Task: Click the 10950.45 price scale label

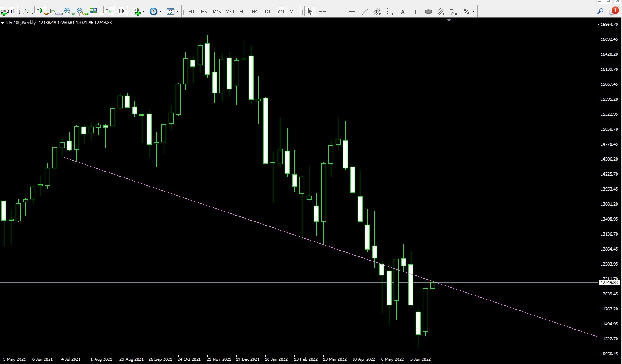Action: coord(609,354)
